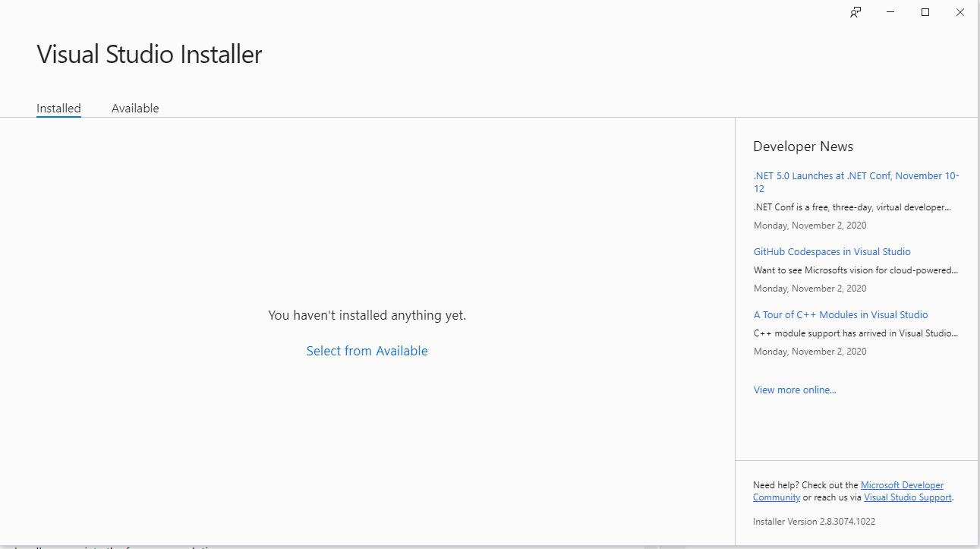Click "You haven't installed anything yet." message
This screenshot has height=549, width=980.
[x=367, y=315]
